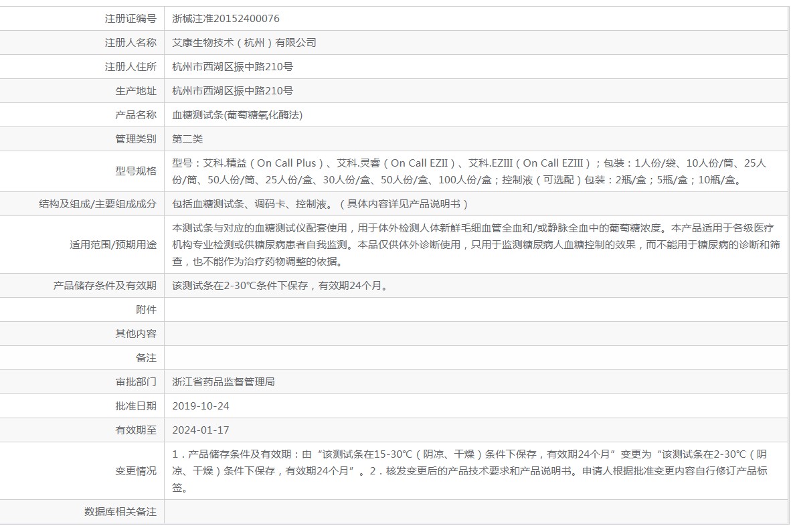The height and width of the screenshot is (532, 791).
Task: Select registration number 浙械注准20152400076
Action: click(x=226, y=19)
